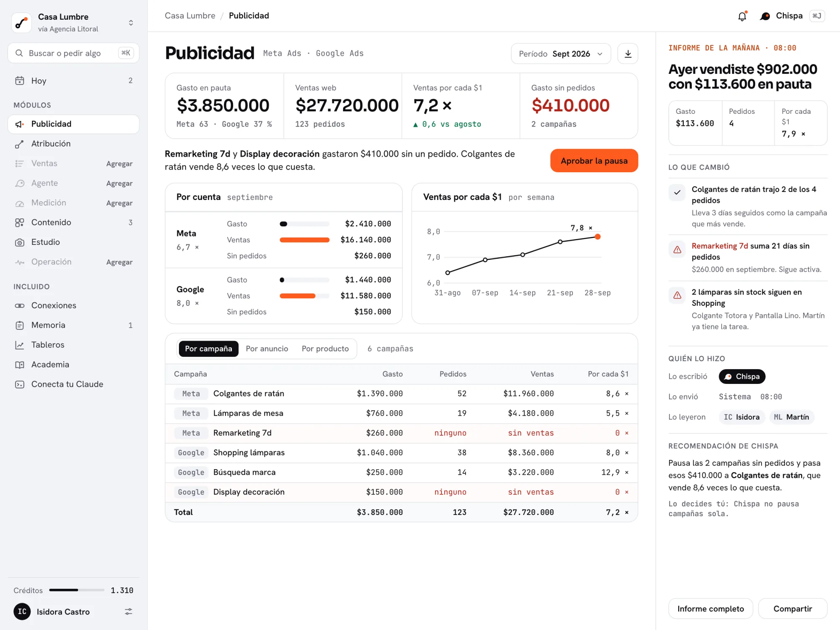Open the Contenido module
Image resolution: width=840 pixels, height=630 pixels.
73,222
